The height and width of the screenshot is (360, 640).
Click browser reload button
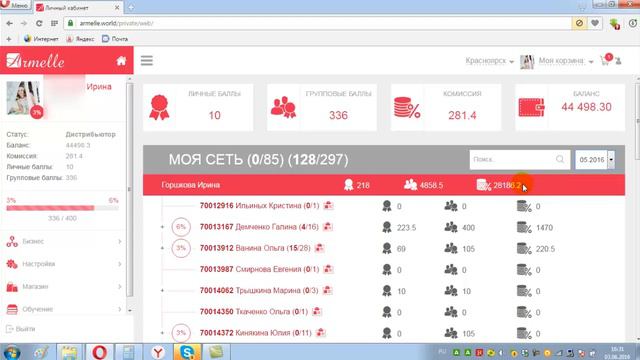coord(39,24)
